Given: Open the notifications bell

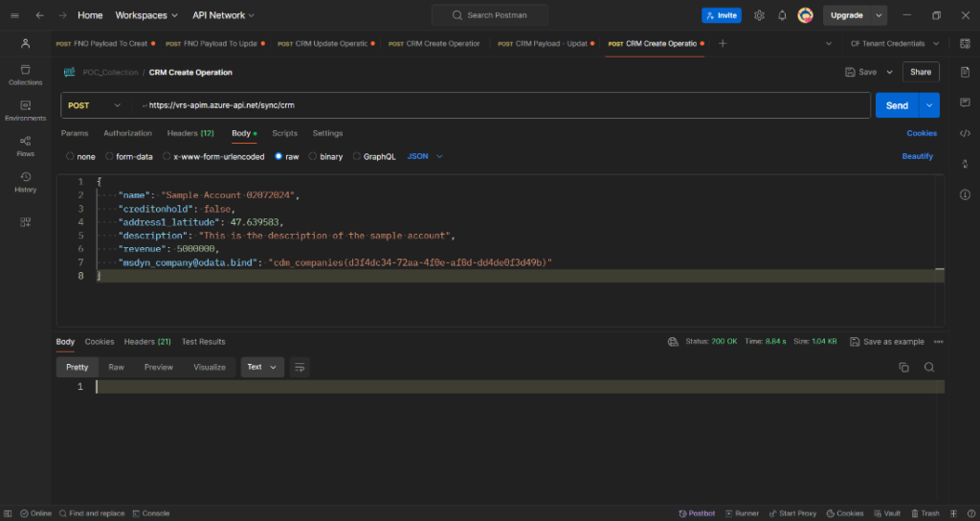Looking at the screenshot, I should (x=782, y=15).
